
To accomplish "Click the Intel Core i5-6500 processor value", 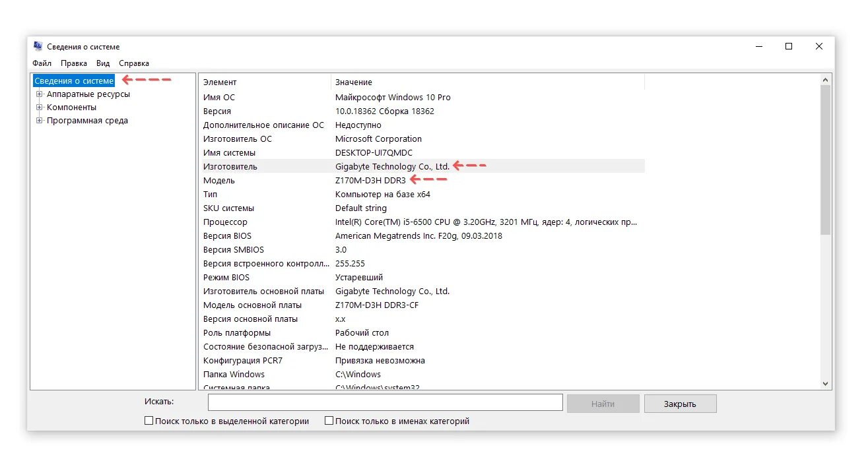I will 486,222.
